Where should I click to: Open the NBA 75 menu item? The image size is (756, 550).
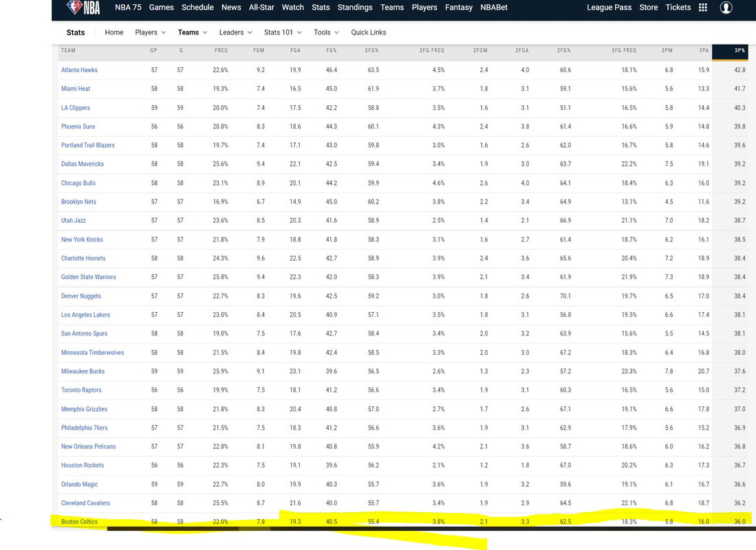pyautogui.click(x=128, y=8)
